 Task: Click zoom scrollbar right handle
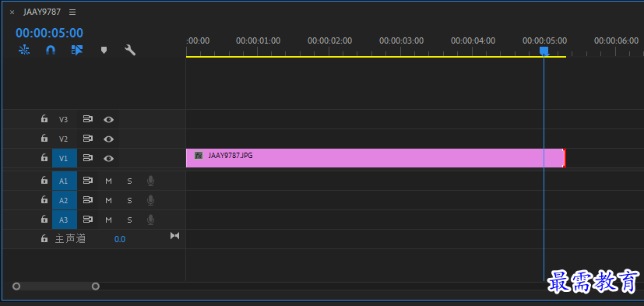tap(96, 287)
